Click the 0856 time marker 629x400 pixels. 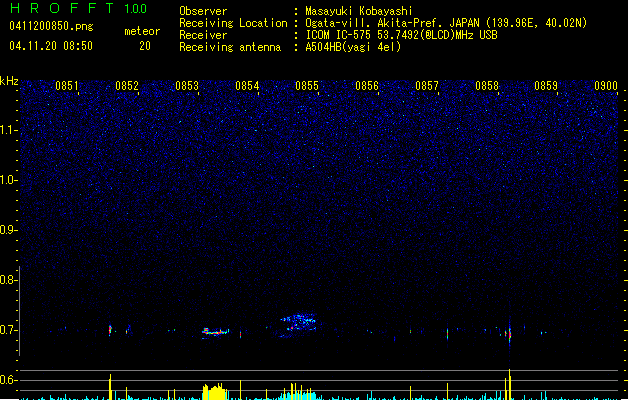[x=367, y=86]
